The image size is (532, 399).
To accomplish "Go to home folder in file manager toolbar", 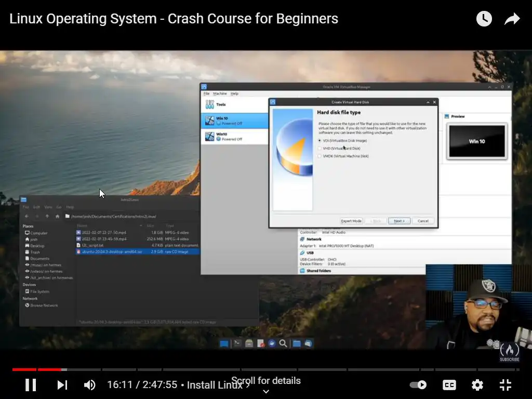I will tap(57, 216).
